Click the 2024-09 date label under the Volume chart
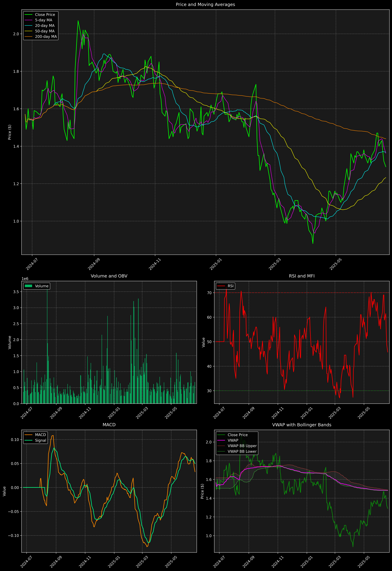 point(56,413)
